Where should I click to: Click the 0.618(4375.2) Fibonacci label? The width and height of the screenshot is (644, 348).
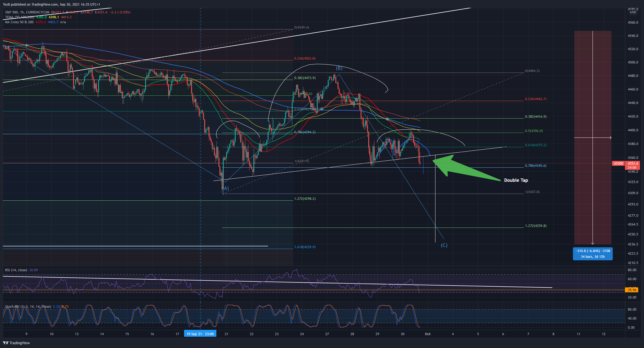point(535,145)
